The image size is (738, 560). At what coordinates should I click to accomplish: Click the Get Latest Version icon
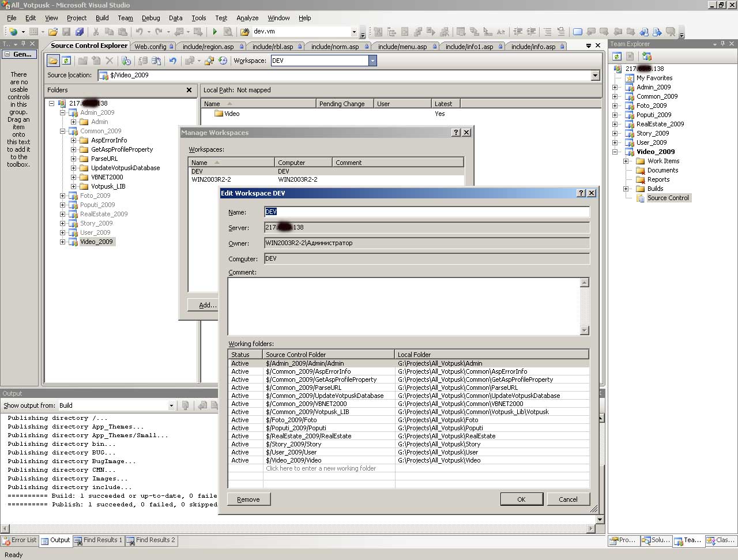click(126, 61)
